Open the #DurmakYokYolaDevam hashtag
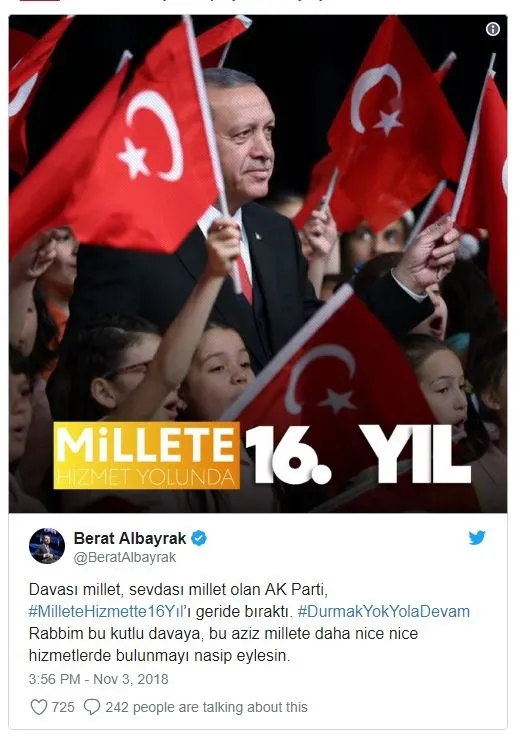 [384, 611]
